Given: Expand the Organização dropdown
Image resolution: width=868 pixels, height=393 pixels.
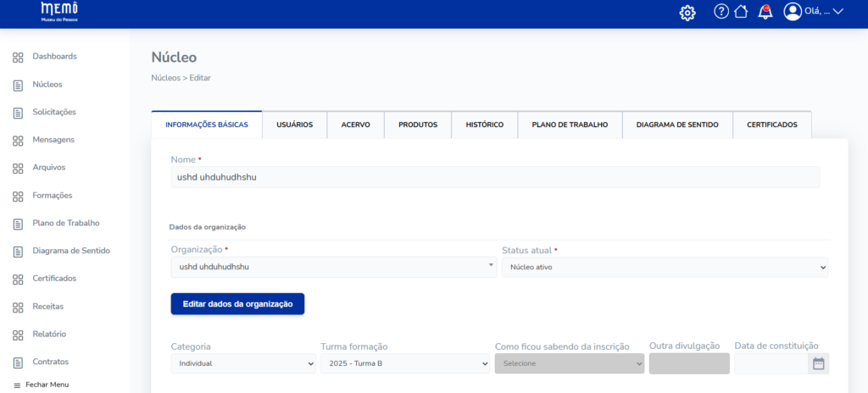Looking at the screenshot, I should (x=333, y=267).
